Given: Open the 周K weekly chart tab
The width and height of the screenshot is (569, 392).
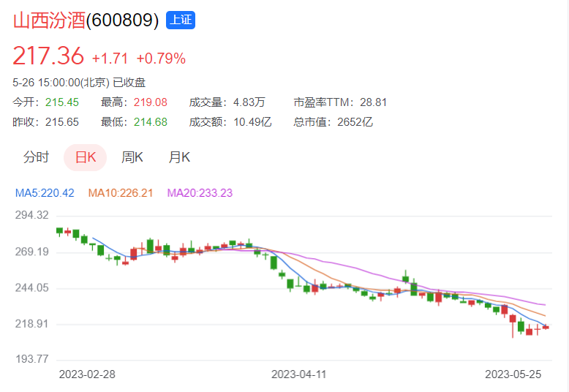Looking at the screenshot, I should point(132,157).
